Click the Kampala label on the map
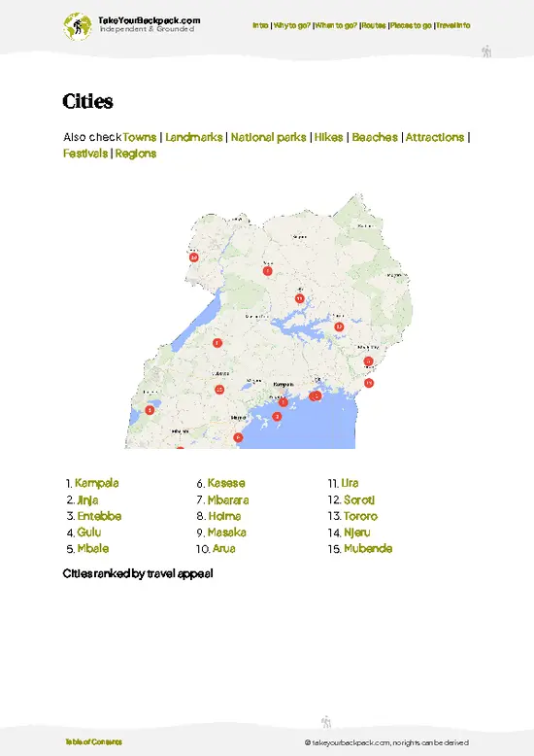 pyautogui.click(x=284, y=385)
